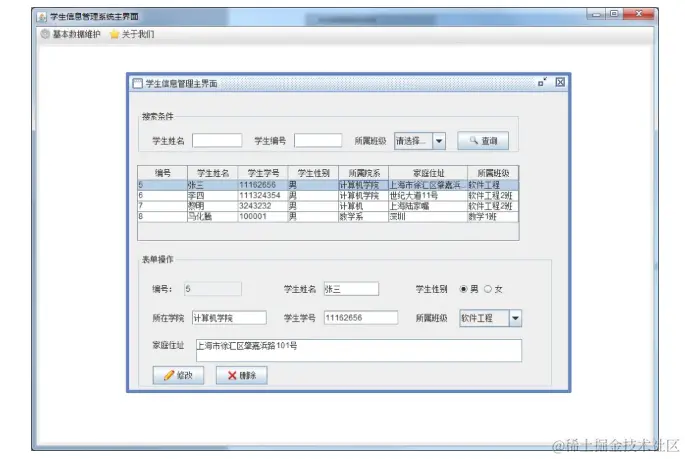The height and width of the screenshot is (459, 685).
Task: Click the cell 3243232 in the table
Action: click(263, 206)
